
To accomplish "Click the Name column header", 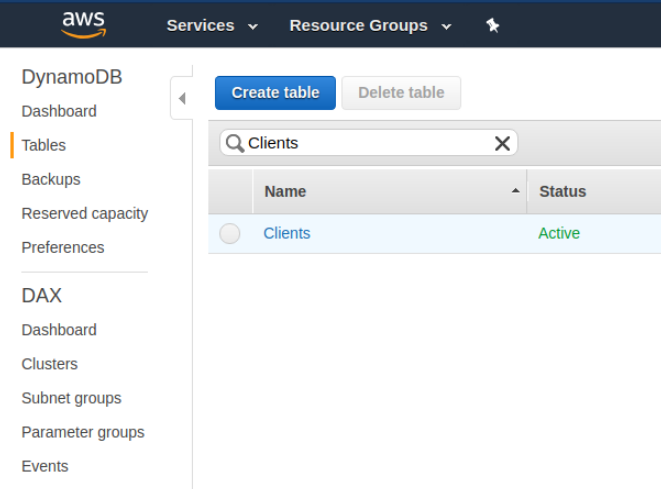I will pos(390,191).
